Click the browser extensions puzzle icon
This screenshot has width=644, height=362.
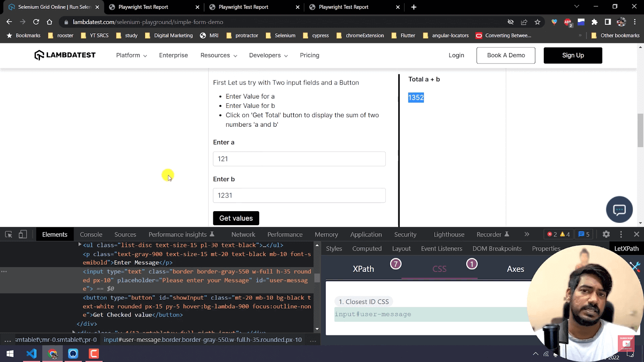[x=595, y=22]
